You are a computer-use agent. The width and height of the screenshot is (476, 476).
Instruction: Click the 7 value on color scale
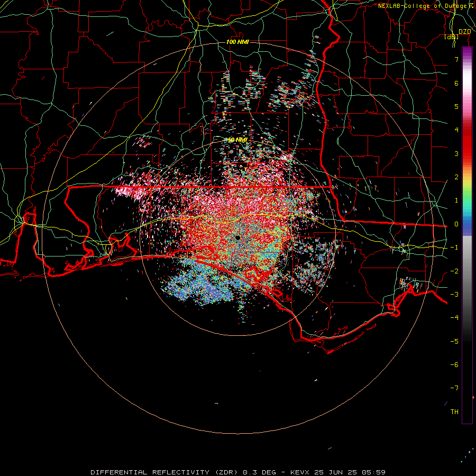(x=456, y=59)
